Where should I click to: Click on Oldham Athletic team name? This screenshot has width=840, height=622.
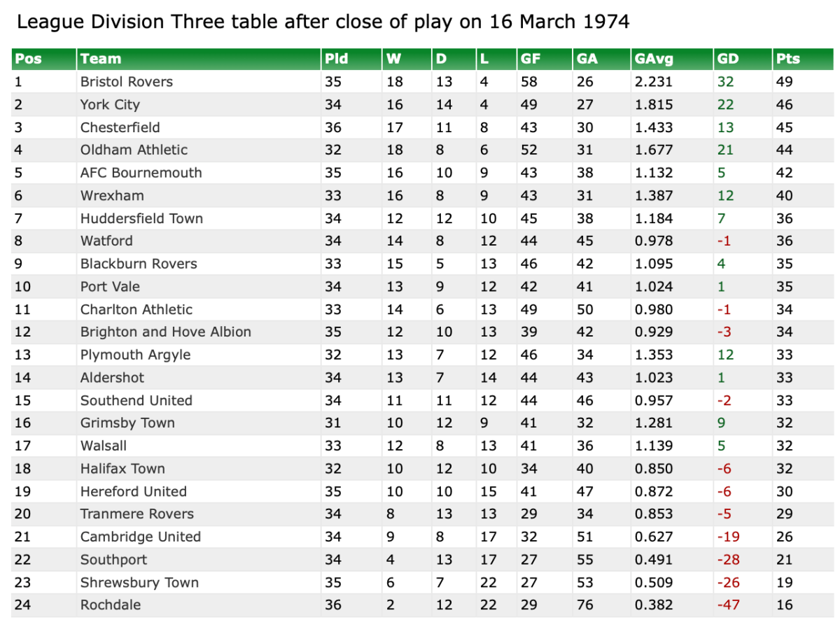[134, 150]
